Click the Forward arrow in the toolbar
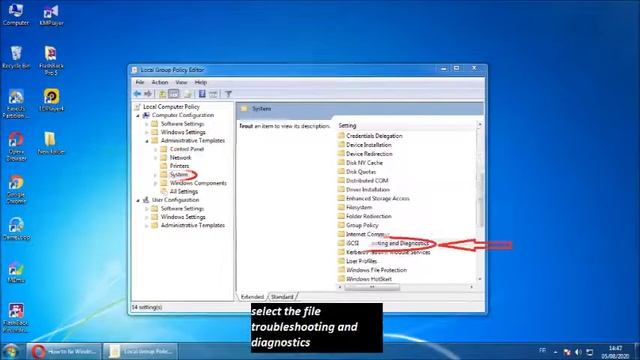This screenshot has width=640, height=360. coord(148,94)
